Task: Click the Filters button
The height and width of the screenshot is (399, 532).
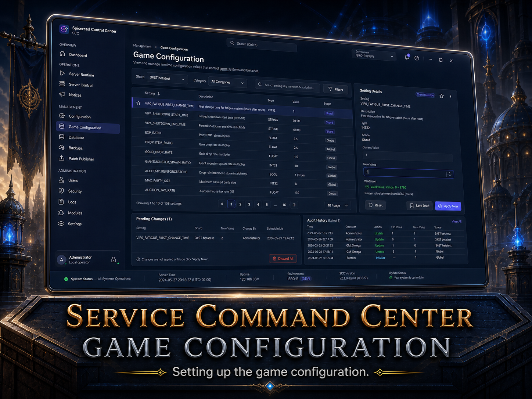Action: pos(336,89)
